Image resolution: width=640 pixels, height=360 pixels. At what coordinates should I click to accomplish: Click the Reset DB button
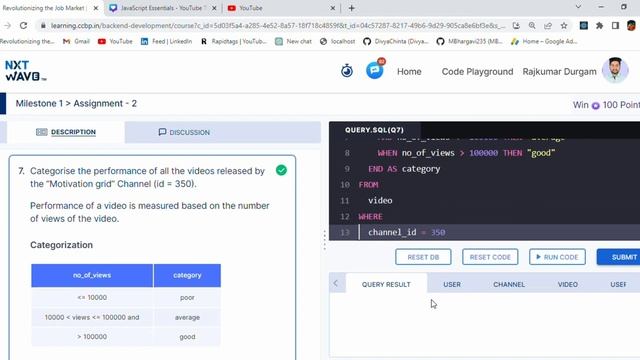click(423, 257)
